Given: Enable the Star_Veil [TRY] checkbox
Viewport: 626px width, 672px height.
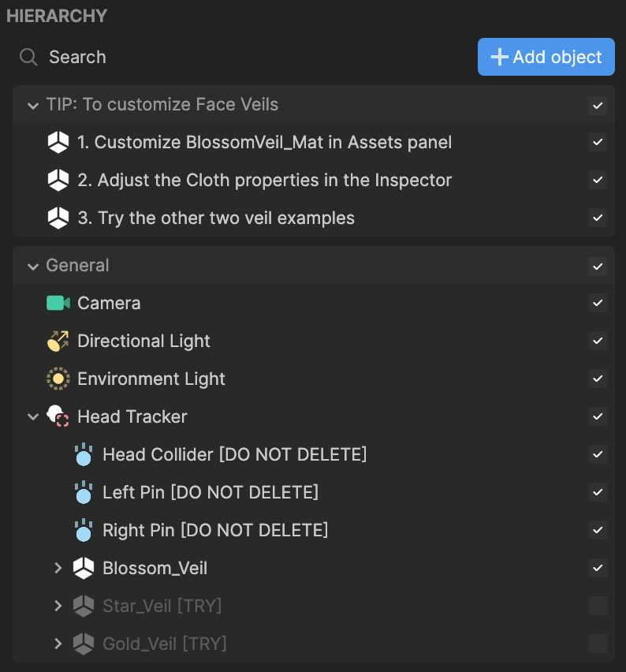Looking at the screenshot, I should coord(598,606).
